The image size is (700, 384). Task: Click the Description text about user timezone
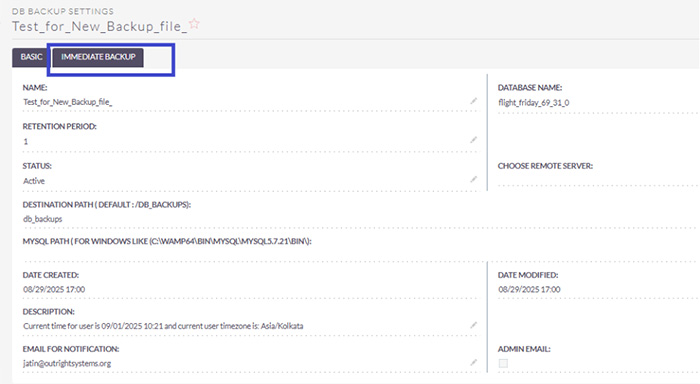163,326
